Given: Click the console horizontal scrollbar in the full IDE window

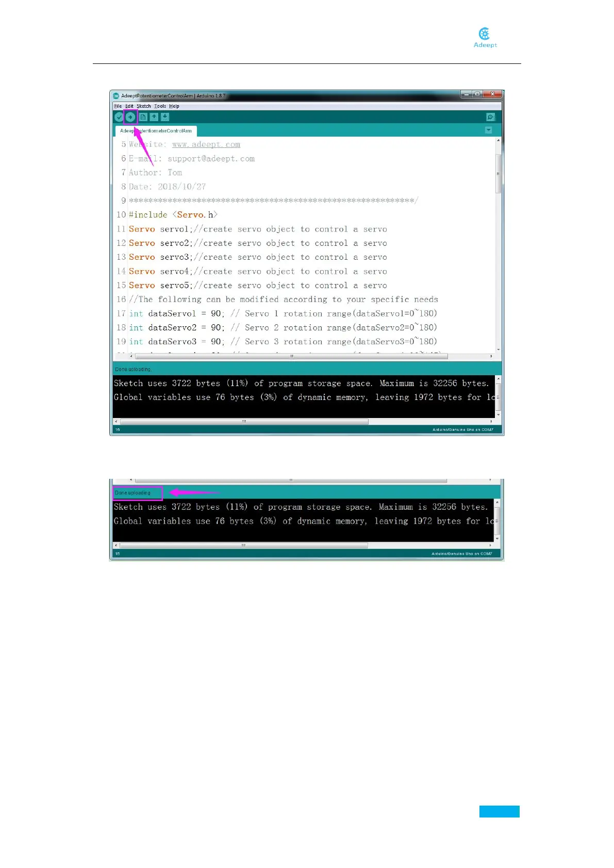Looking at the screenshot, I should 244,422.
